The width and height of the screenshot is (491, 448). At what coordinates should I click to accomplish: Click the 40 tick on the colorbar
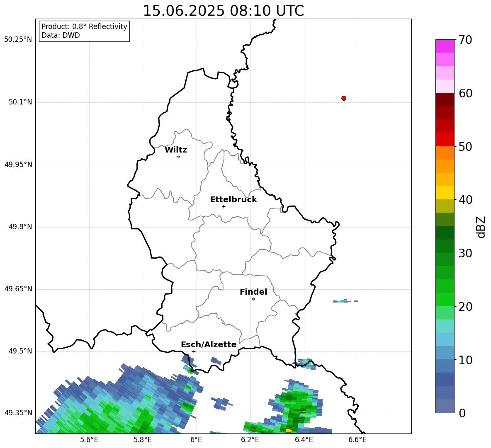[x=465, y=200]
